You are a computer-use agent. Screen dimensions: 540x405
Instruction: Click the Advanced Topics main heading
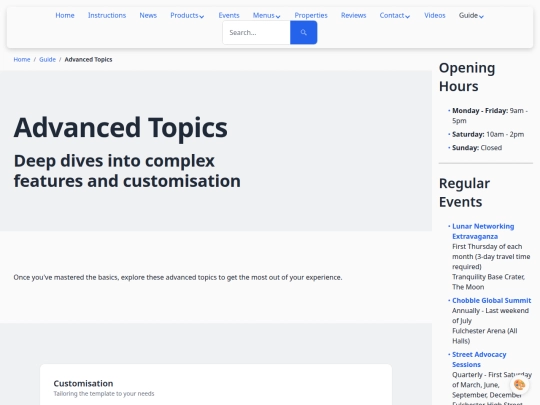pyautogui.click(x=121, y=127)
